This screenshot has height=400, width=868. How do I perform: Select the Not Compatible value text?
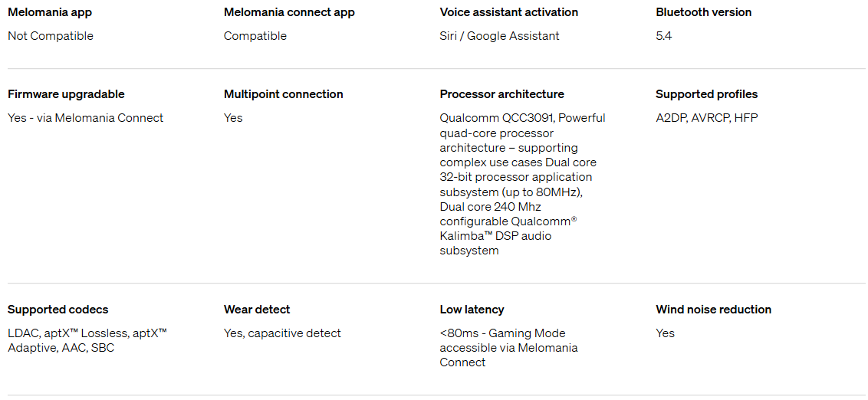(x=51, y=36)
